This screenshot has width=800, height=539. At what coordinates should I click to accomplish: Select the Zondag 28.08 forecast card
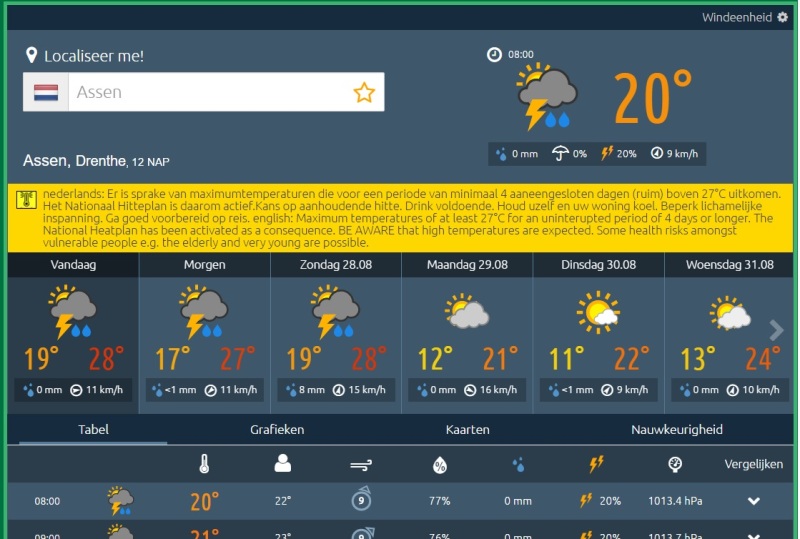tap(335, 332)
